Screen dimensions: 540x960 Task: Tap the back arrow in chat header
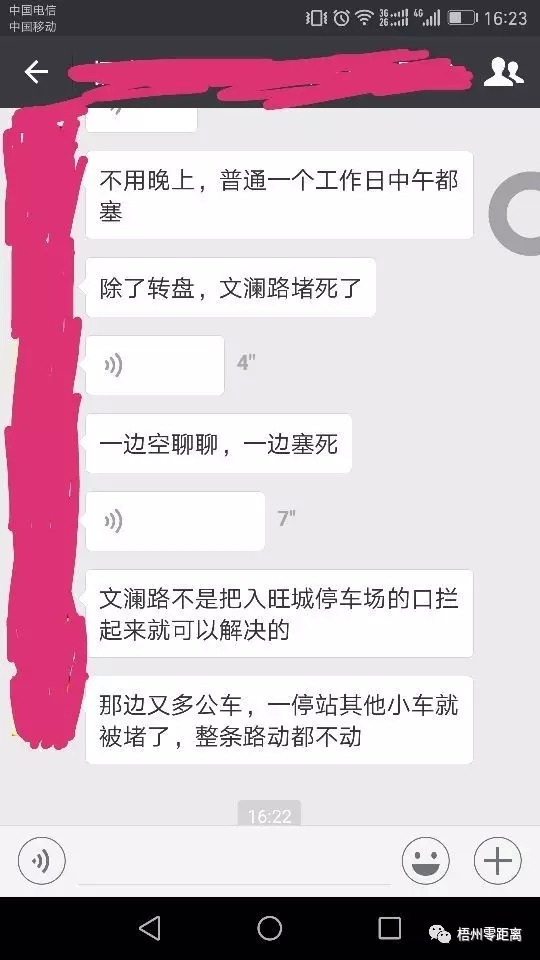(36, 72)
